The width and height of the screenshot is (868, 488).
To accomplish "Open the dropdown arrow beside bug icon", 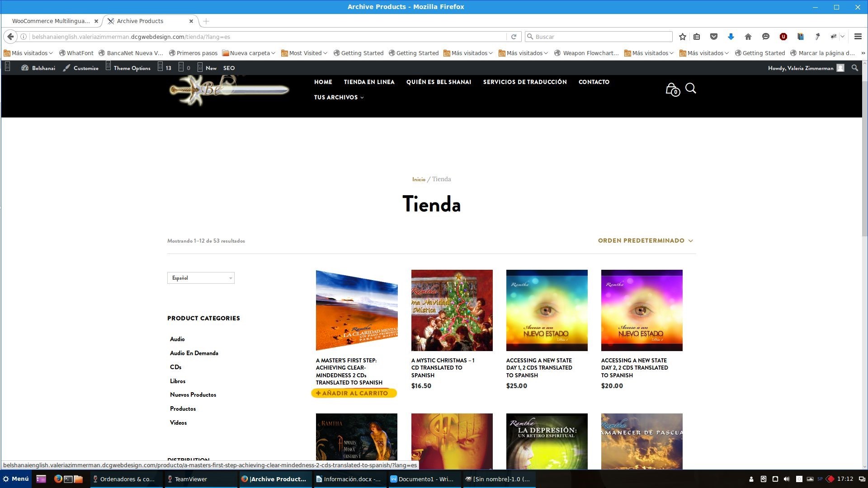I will (843, 37).
